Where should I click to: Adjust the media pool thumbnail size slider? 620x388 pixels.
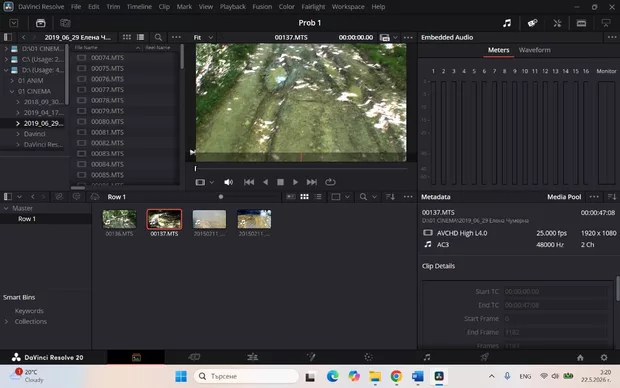click(x=221, y=197)
